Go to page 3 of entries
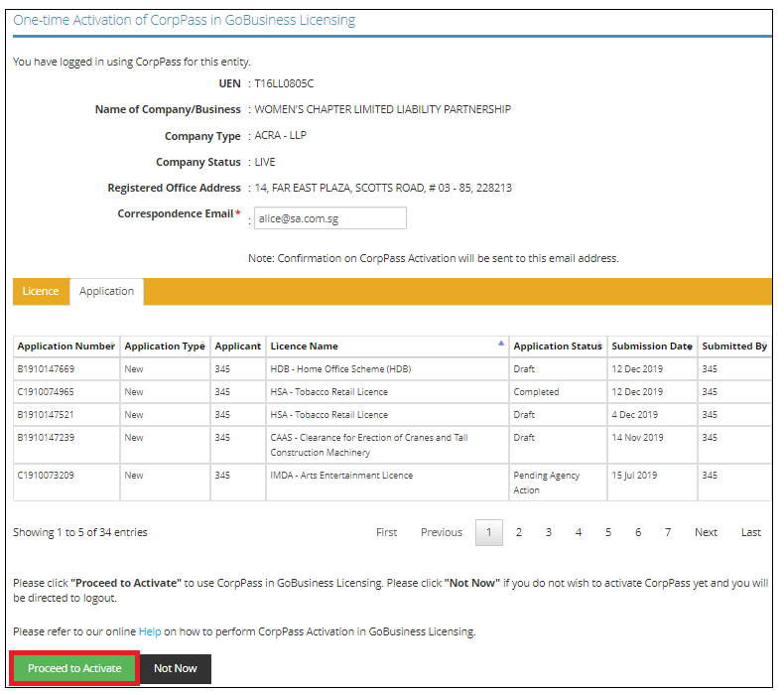This screenshot has height=695, width=784. (x=549, y=532)
